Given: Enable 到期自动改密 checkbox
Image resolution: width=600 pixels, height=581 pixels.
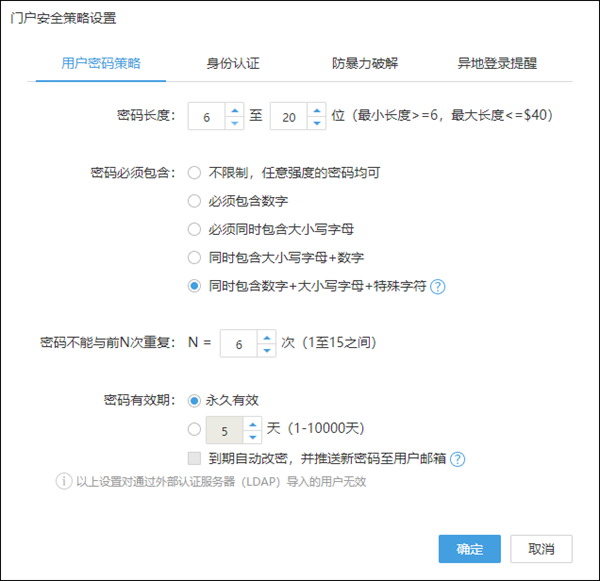Looking at the screenshot, I should (194, 460).
